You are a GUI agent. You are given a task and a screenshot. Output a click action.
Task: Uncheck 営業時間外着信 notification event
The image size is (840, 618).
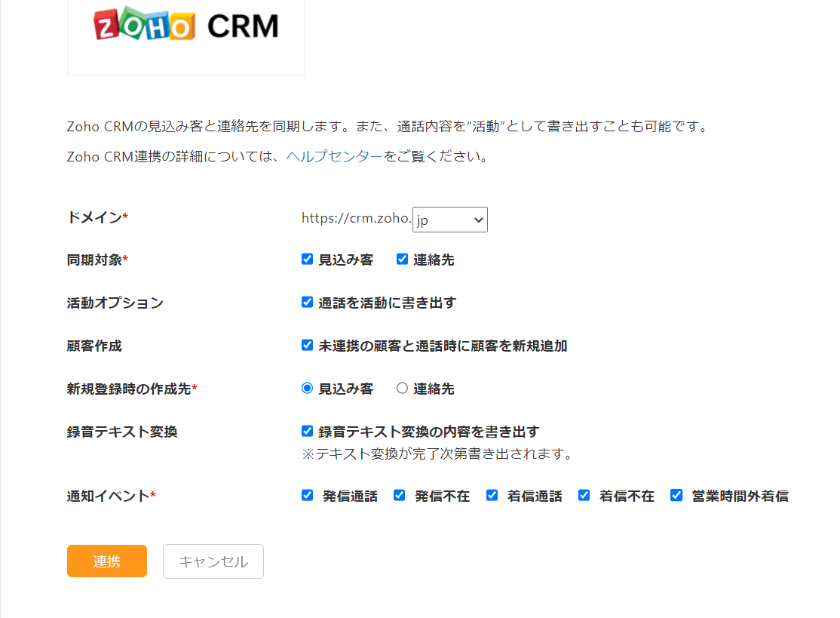point(676,495)
